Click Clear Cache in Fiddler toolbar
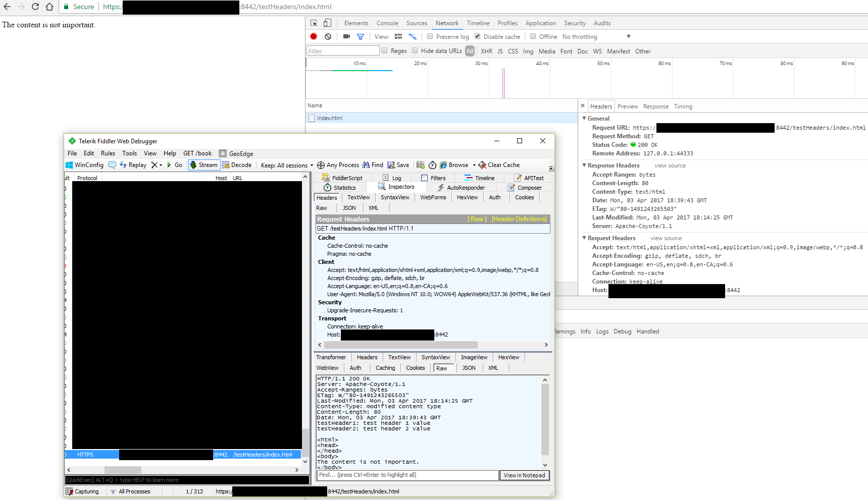868x500 pixels. pyautogui.click(x=499, y=165)
